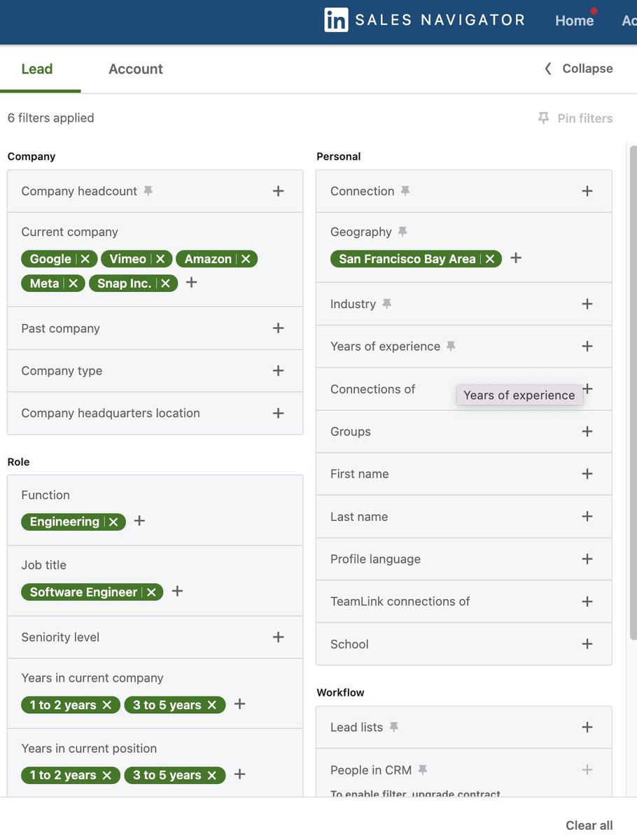Expand Company headquarters location filter

(278, 414)
